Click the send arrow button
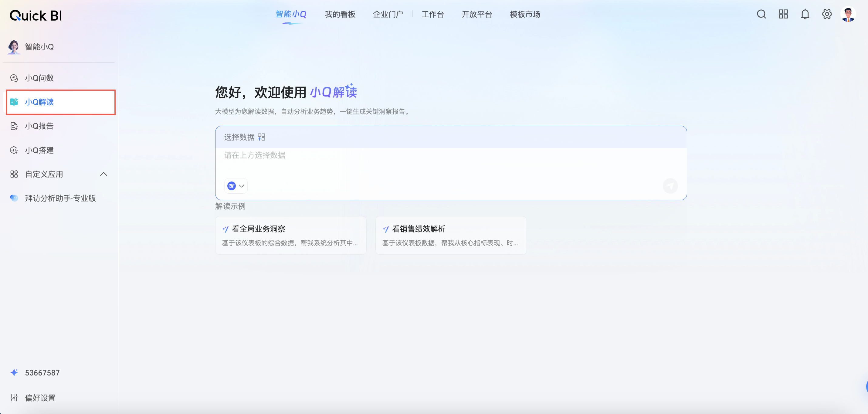This screenshot has height=414, width=868. [670, 186]
